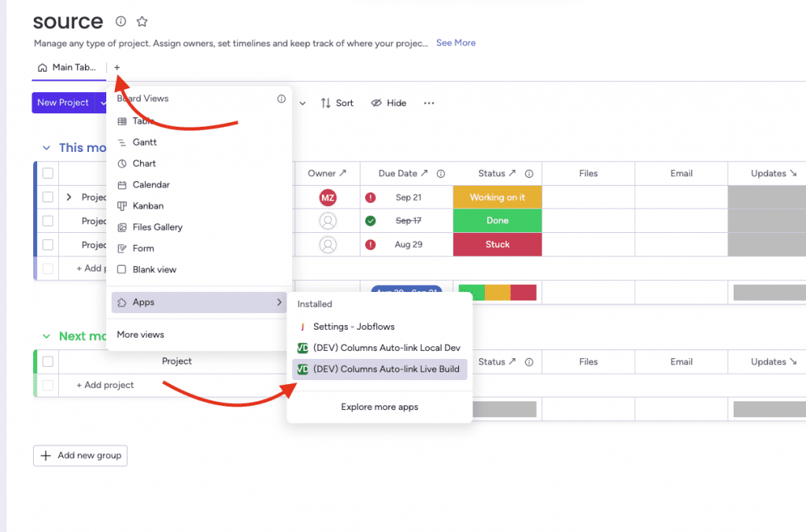The image size is (806, 532).
Task: Switch to the Main Table tab
Action: click(x=68, y=68)
